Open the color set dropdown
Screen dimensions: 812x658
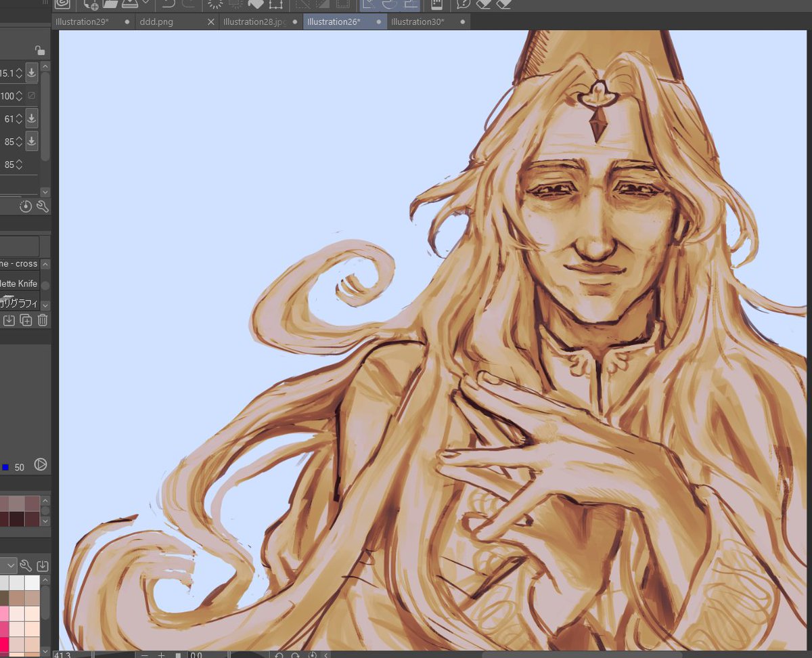point(8,565)
